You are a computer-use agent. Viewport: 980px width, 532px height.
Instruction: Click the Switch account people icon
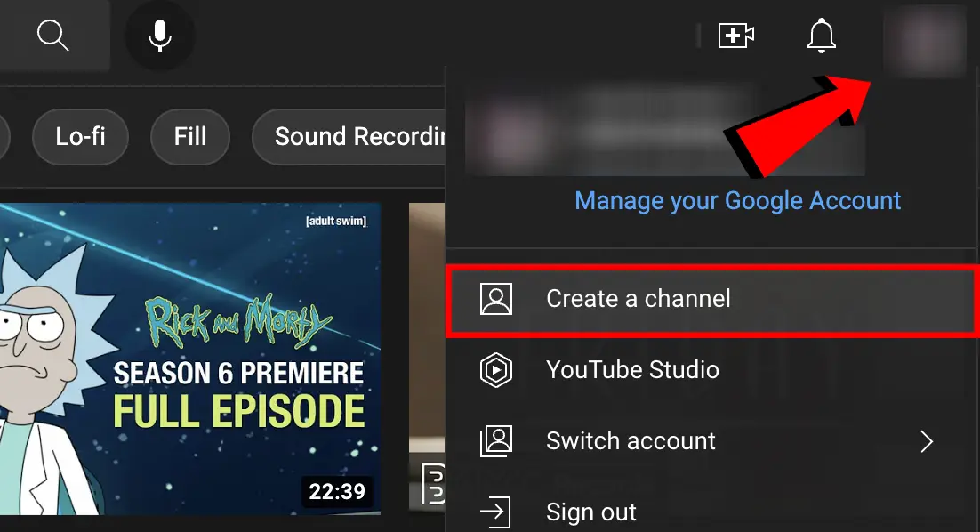pos(496,441)
